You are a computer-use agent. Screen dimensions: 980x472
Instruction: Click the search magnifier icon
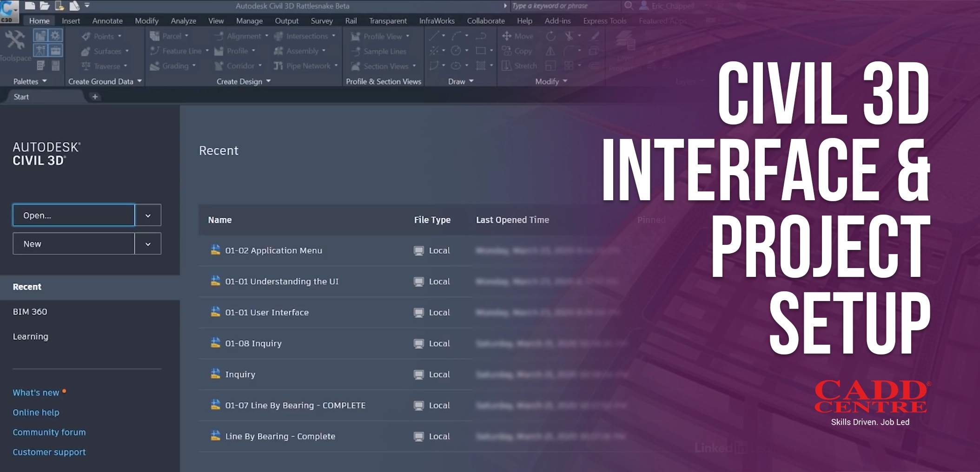[629, 6]
